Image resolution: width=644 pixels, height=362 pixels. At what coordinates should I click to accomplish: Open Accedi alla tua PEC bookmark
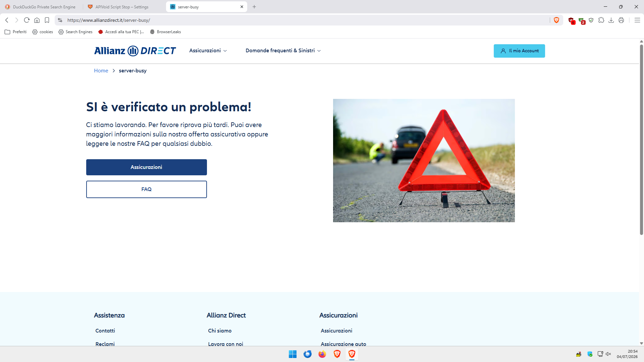coord(121,32)
